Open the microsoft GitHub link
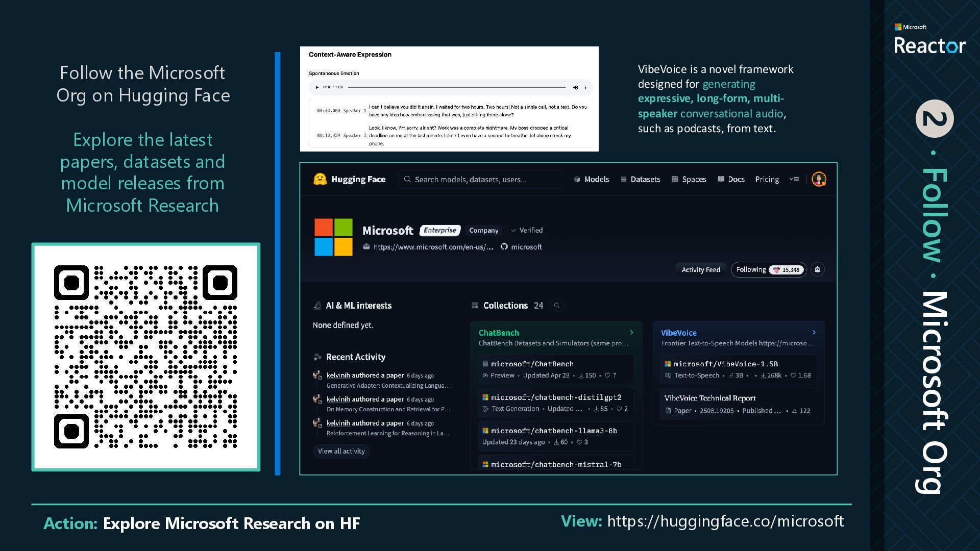Screen dimensions: 980x551 pyautogui.click(x=526, y=247)
